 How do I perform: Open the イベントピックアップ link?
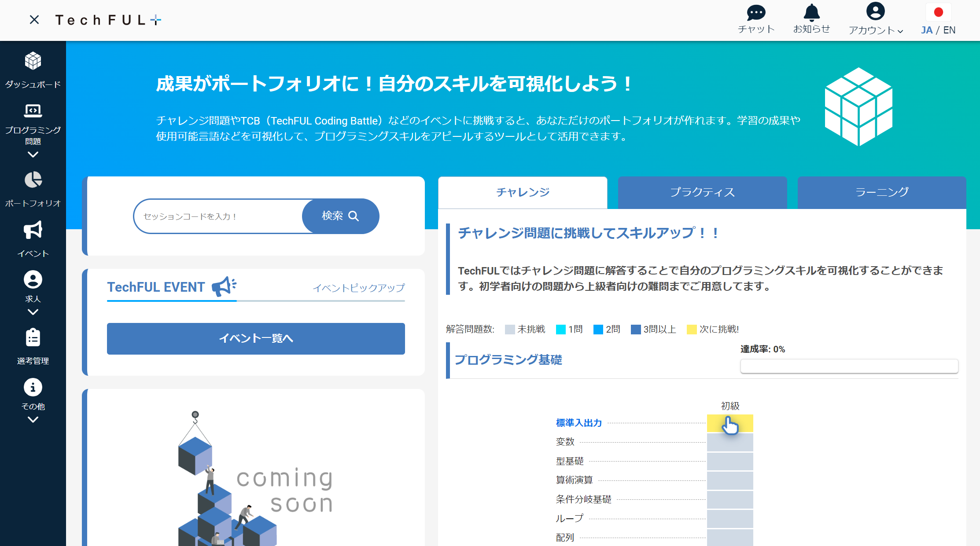coord(358,288)
